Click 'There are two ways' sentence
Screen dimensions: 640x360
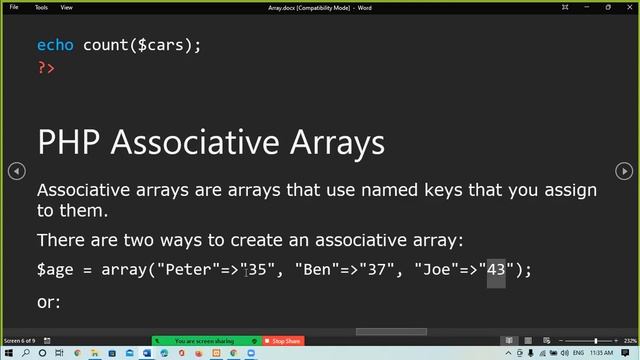250,240
